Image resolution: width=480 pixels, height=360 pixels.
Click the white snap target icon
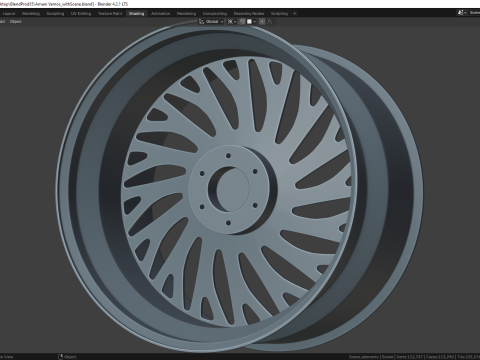[249, 22]
